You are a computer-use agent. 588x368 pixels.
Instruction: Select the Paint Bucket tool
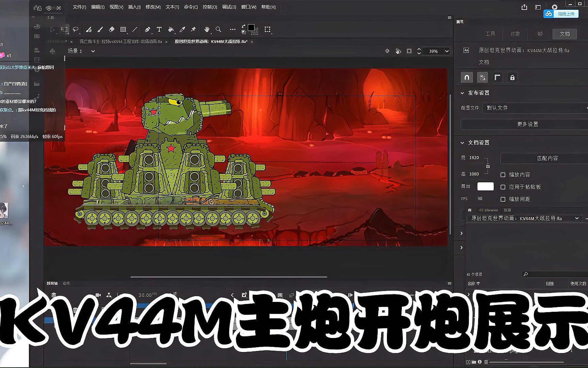point(171,29)
